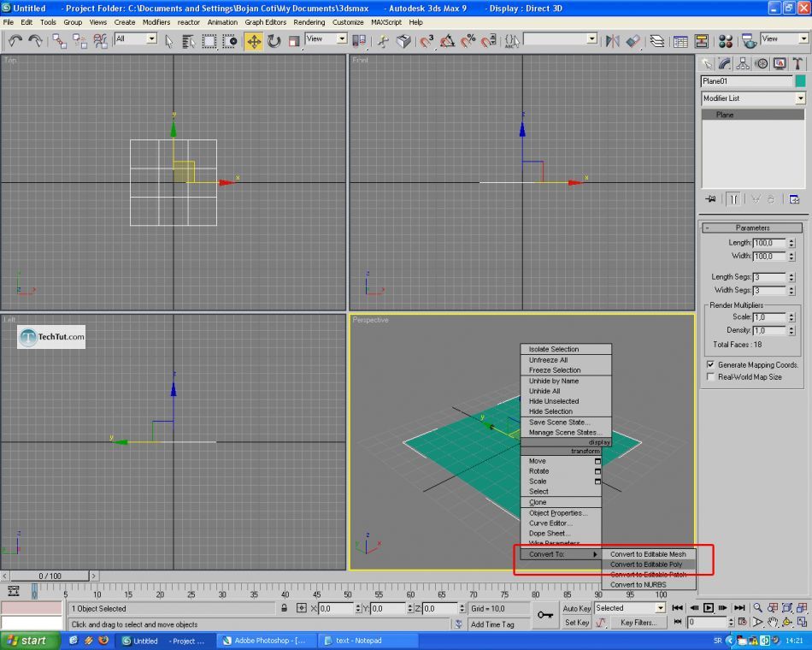Click the Mirror tool icon
The height and width of the screenshot is (650, 812).
pyautogui.click(x=613, y=41)
